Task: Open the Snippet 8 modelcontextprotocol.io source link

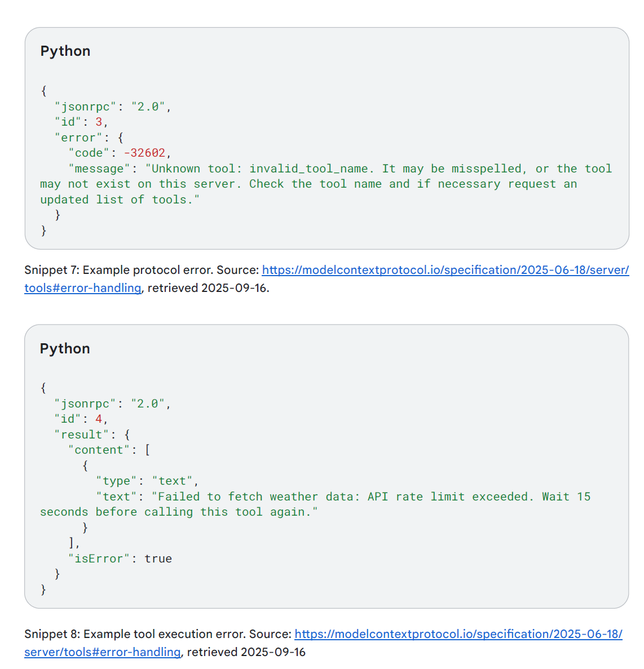Action: pos(458,634)
